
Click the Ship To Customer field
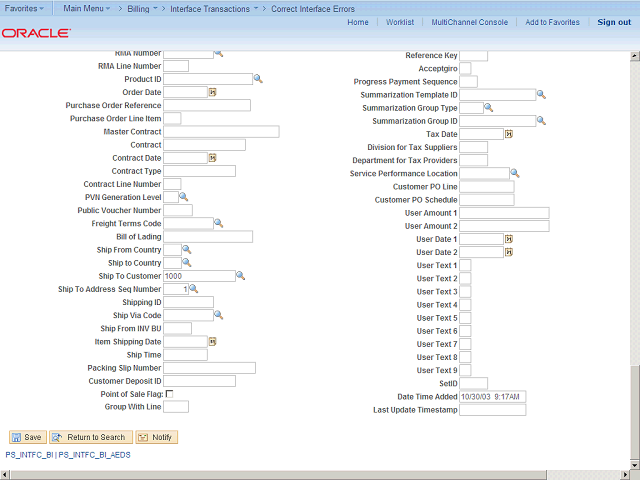click(199, 276)
